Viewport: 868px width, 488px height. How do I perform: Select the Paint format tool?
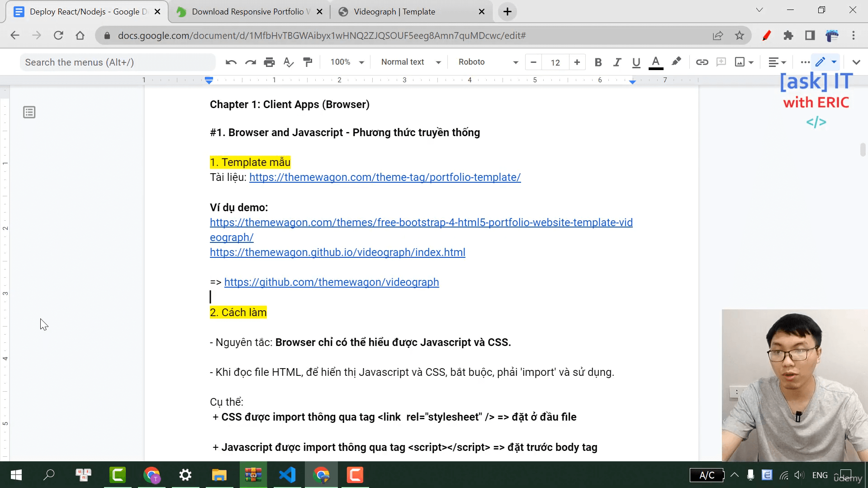308,62
